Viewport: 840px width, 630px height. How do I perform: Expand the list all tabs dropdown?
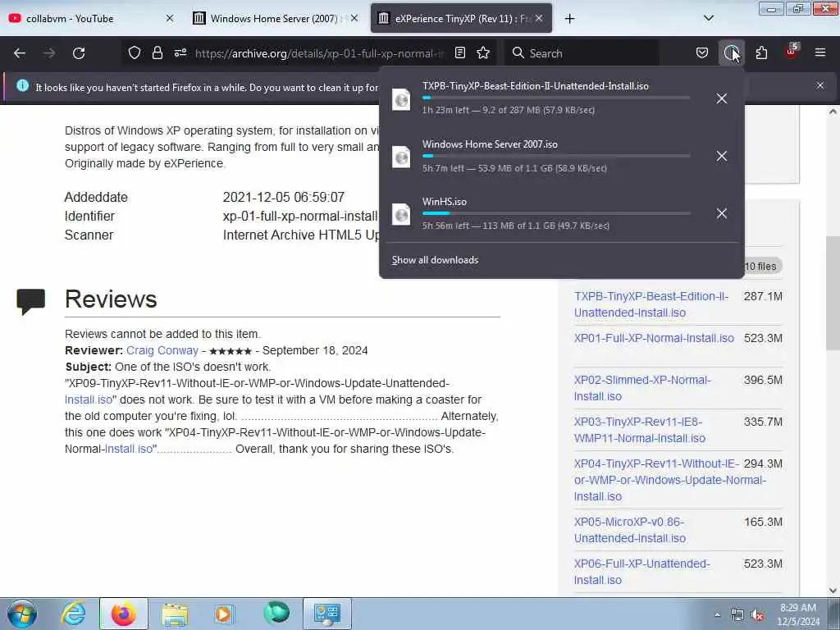(708, 19)
